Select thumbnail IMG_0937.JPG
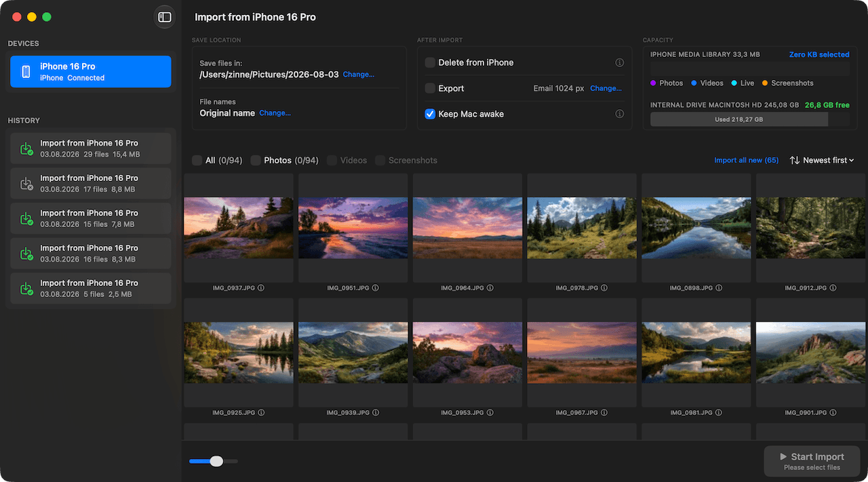Screen dimensions: 868x482 click(239, 228)
